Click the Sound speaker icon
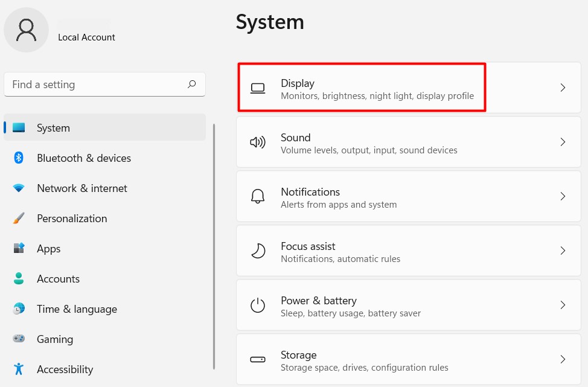This screenshot has height=387, width=588. click(x=258, y=142)
